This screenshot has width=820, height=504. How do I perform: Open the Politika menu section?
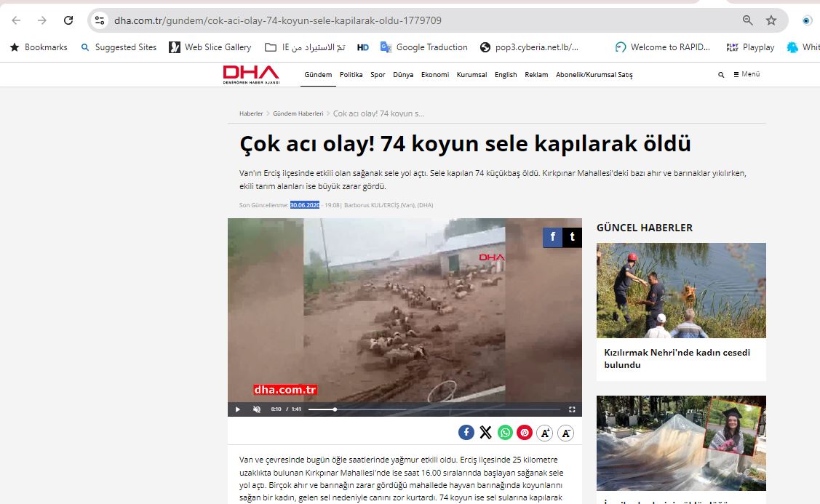point(351,75)
